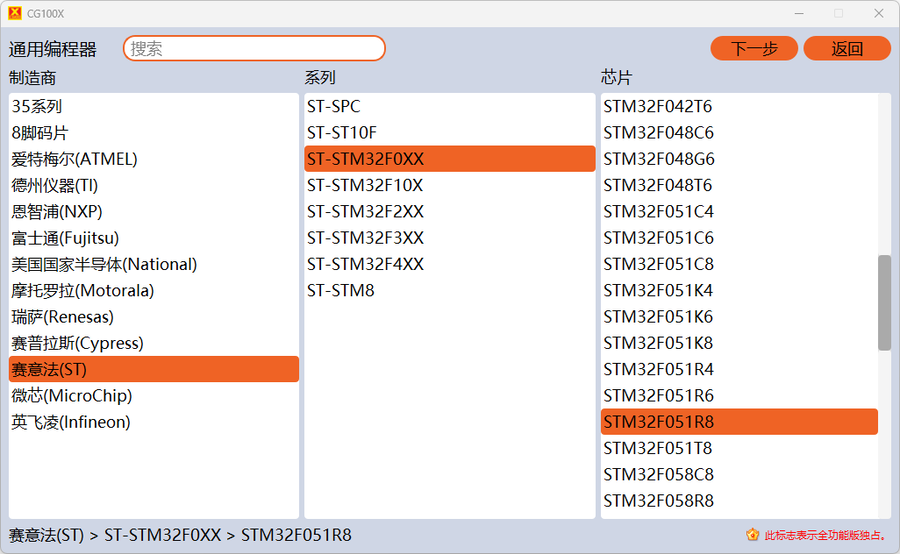The height and width of the screenshot is (554, 900).
Task: Choose chip STM32F042T6
Action: [x=658, y=106]
